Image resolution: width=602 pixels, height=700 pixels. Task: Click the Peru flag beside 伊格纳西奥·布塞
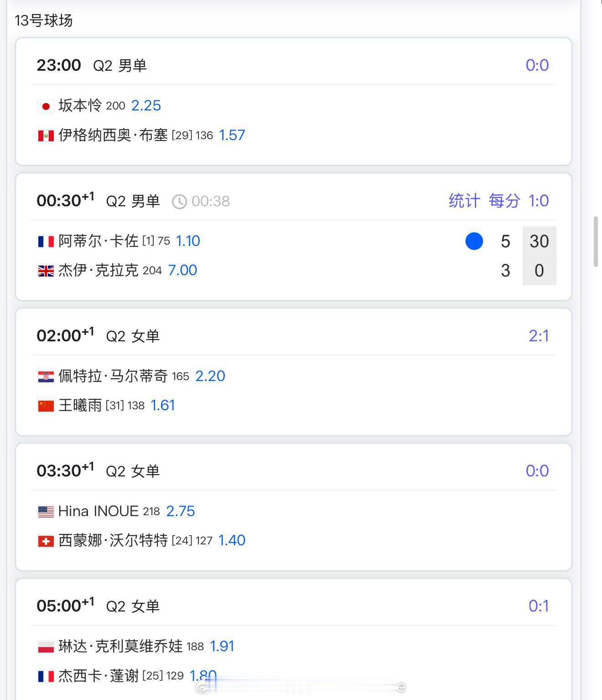(x=46, y=136)
